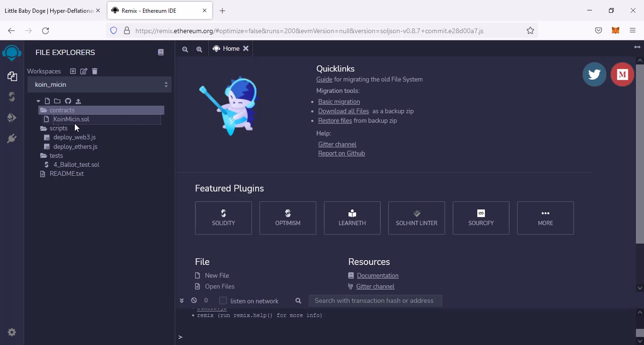This screenshot has width=644, height=345.
Task: Open the Plugin manager sidebar icon
Action: coord(12,138)
